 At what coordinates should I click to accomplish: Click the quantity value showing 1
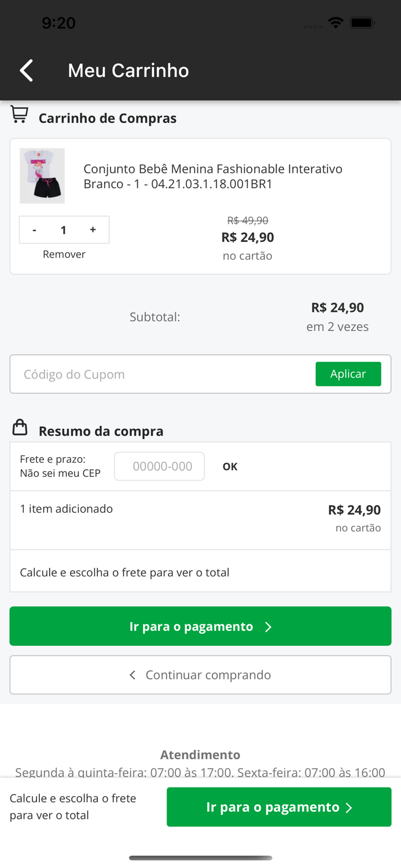64,230
